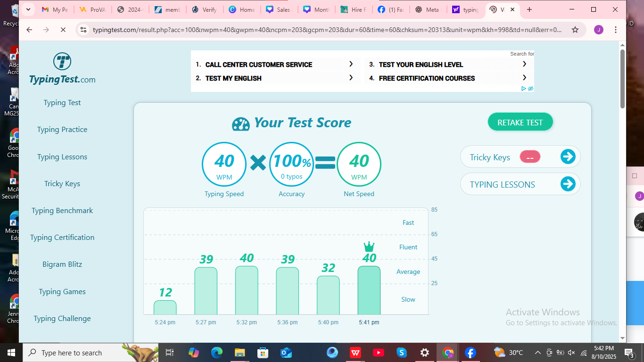
Task: Switch to the typing browser tab
Action: (x=466, y=9)
